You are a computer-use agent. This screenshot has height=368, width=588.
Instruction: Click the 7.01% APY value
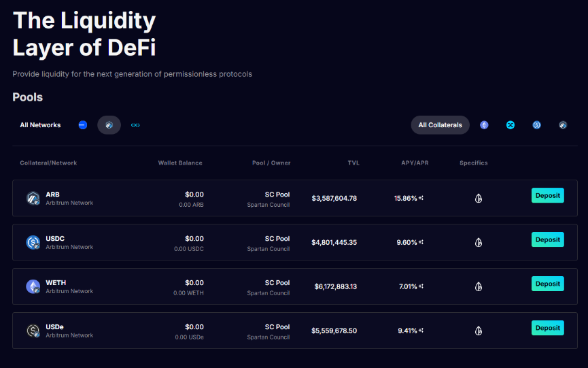(408, 286)
